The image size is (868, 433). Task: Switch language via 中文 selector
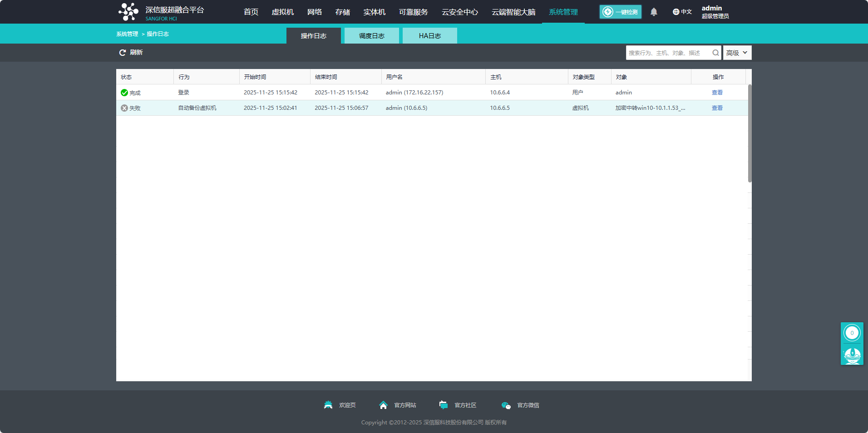coord(682,12)
